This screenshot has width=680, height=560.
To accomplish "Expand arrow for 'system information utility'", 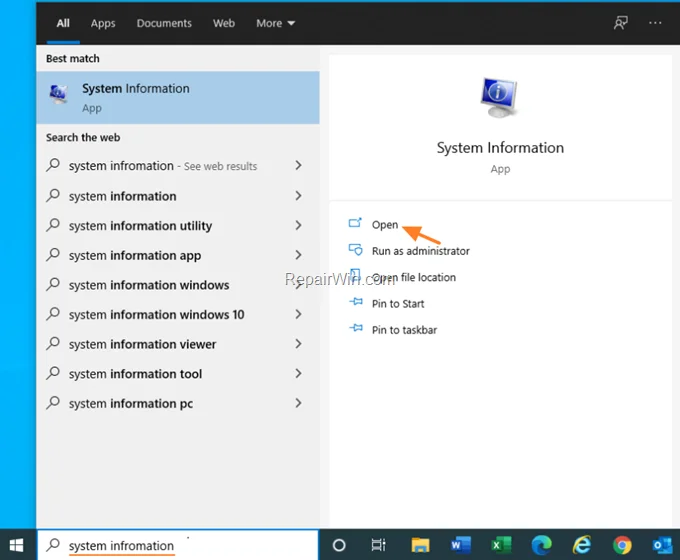I will (298, 225).
